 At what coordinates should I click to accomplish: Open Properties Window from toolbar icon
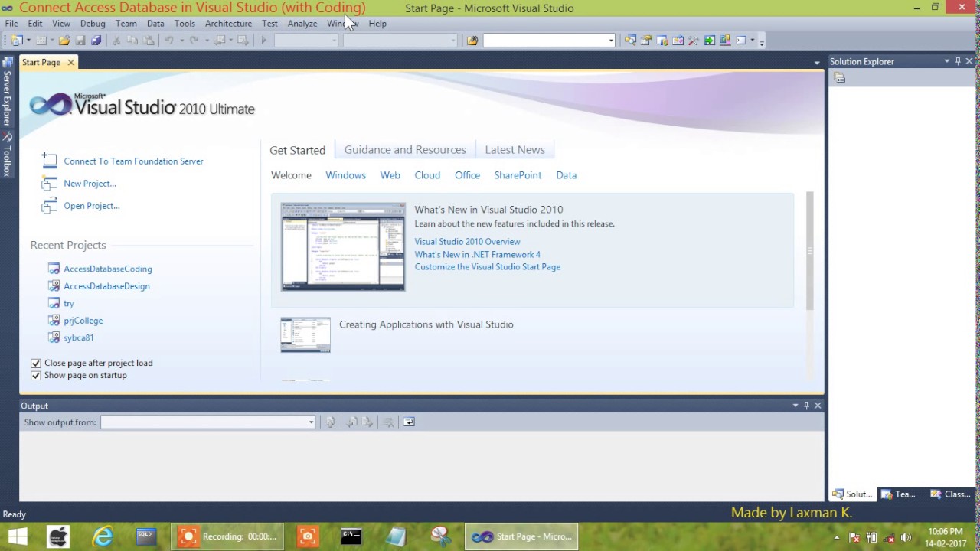coord(646,41)
